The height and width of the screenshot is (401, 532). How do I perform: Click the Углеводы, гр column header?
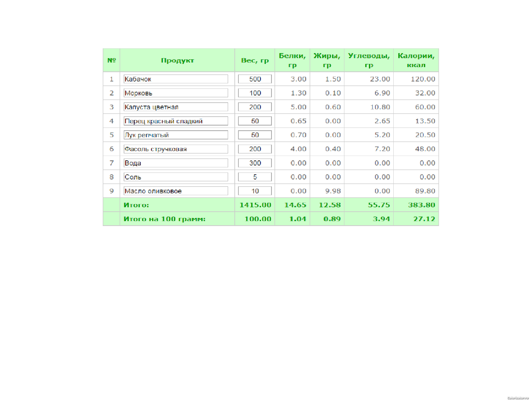(369, 60)
